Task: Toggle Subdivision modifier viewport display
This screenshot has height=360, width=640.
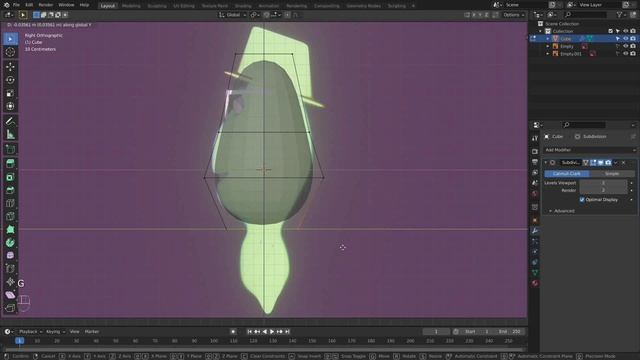Action: tap(600, 162)
